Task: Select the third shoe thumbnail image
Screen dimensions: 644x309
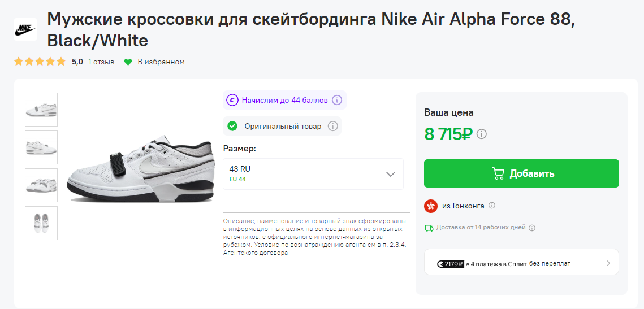Action: pos(41,185)
